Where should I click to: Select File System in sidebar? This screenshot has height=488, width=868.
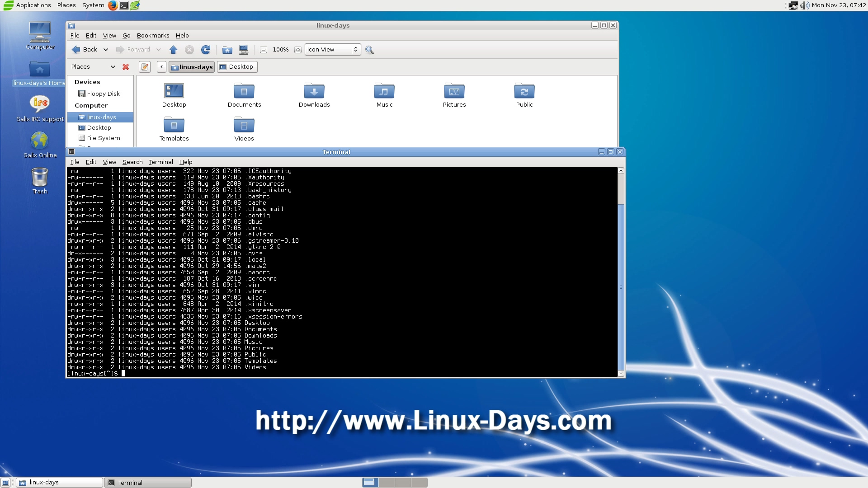click(x=100, y=138)
